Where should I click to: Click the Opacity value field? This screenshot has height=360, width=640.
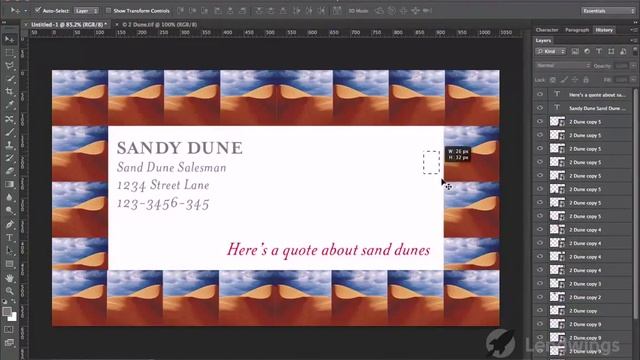pyautogui.click(x=621, y=66)
